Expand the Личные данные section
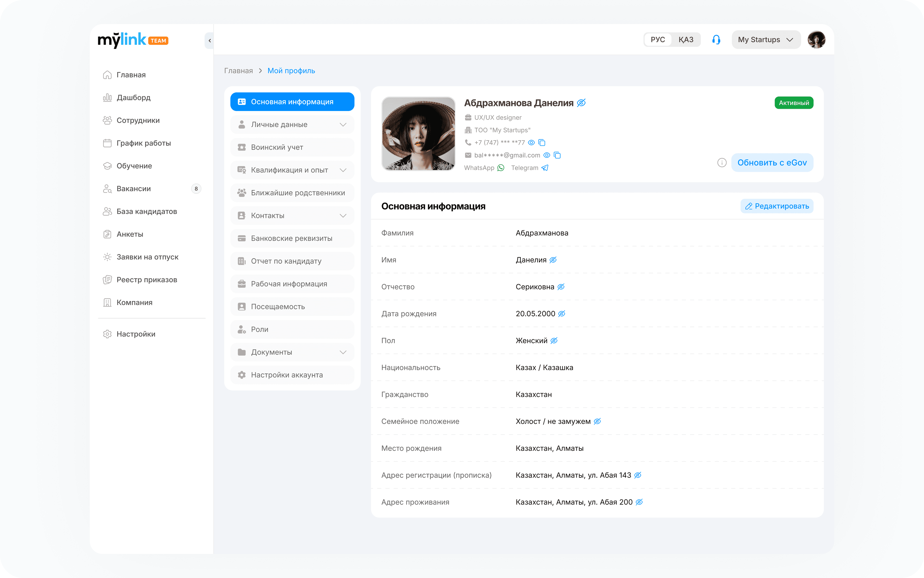The width and height of the screenshot is (924, 578). pos(292,125)
